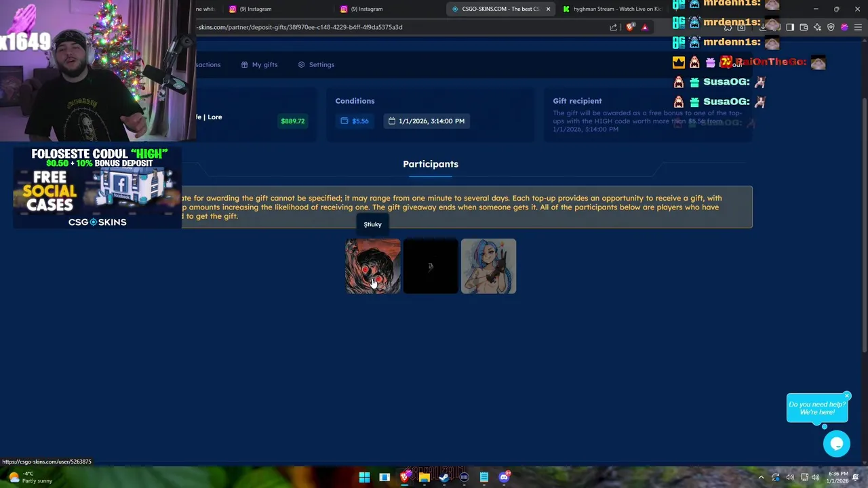Close the CSGO-SKINS.COM browser tab

(548, 9)
